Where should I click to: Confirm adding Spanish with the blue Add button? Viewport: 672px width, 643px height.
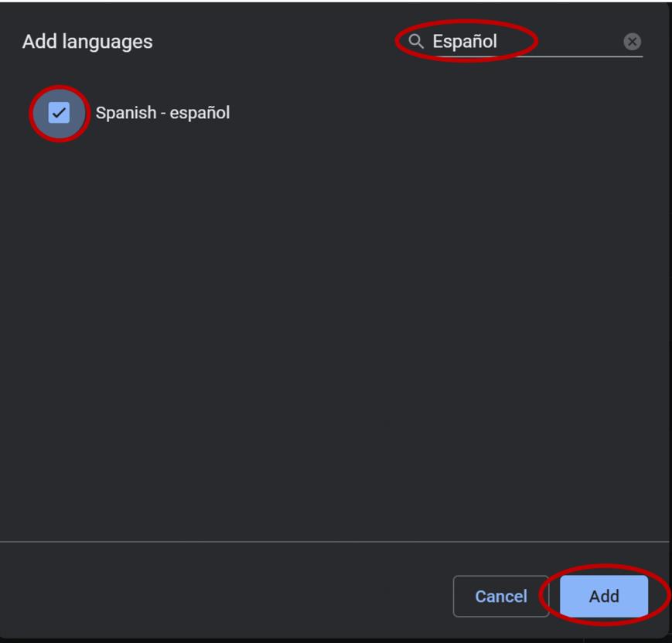[x=604, y=596]
